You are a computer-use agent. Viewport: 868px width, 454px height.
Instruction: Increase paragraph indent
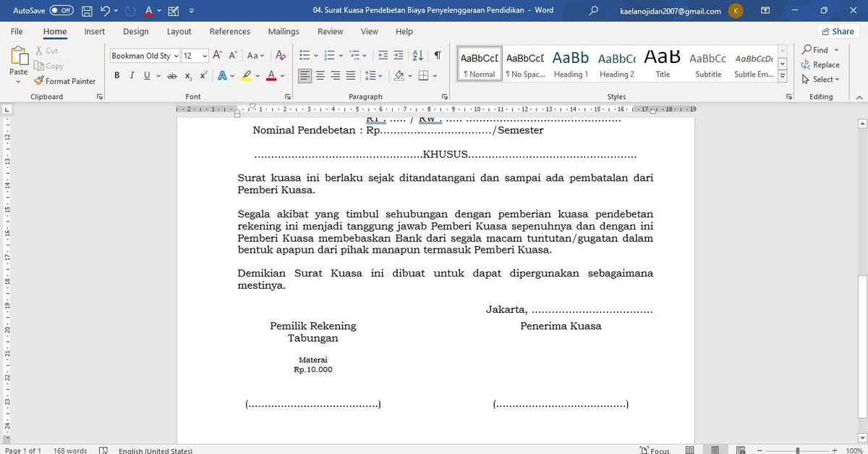point(399,56)
